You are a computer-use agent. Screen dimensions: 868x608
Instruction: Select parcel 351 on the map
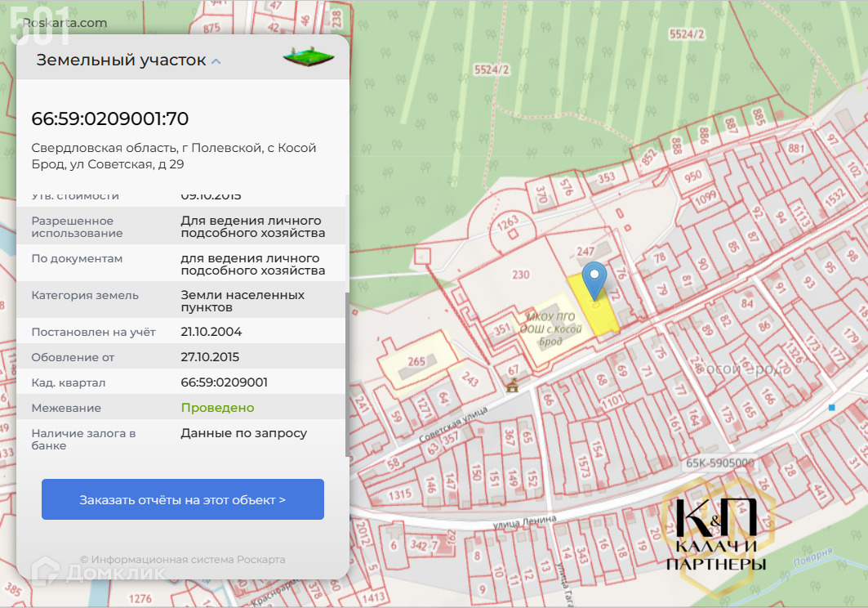(x=501, y=329)
